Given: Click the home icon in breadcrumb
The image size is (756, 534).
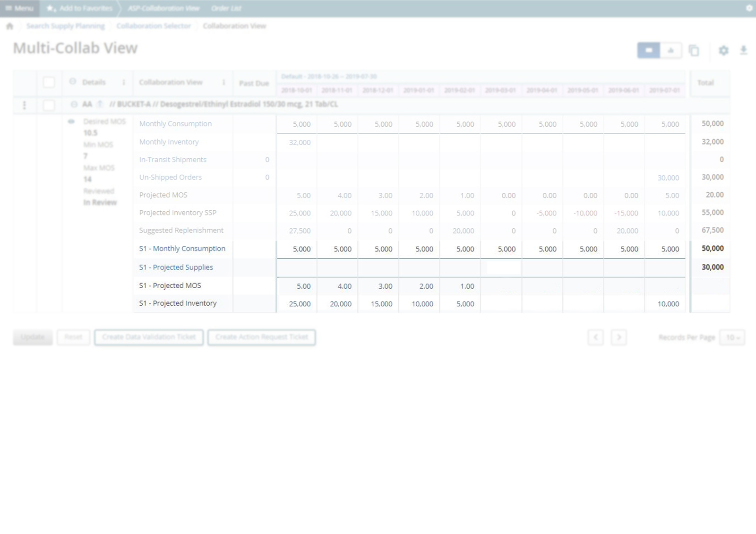Looking at the screenshot, I should tap(9, 26).
